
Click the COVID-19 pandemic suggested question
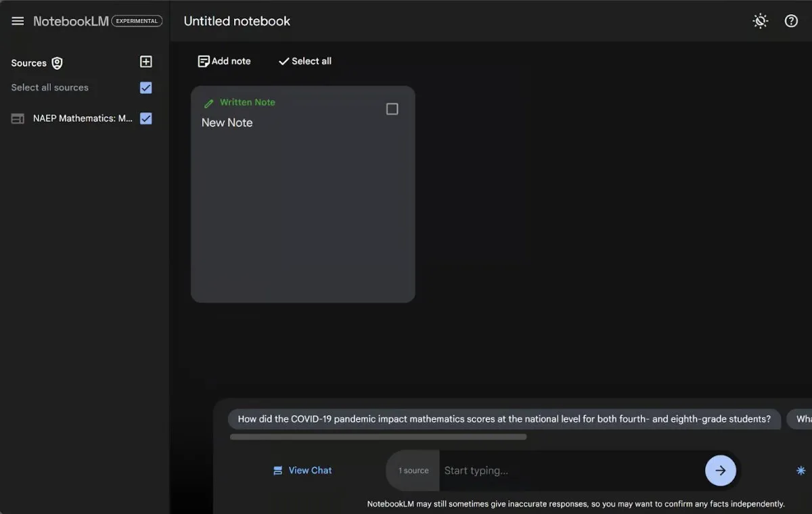[504, 419]
